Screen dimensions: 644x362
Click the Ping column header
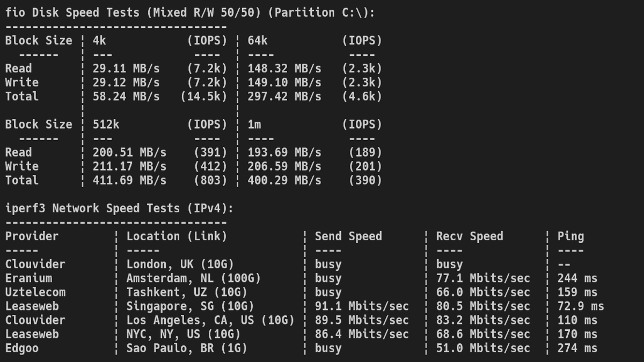(570, 236)
